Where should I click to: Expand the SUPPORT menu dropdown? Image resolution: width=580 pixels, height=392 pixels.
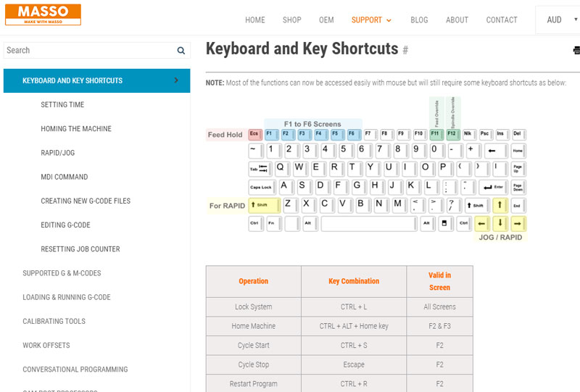371,20
